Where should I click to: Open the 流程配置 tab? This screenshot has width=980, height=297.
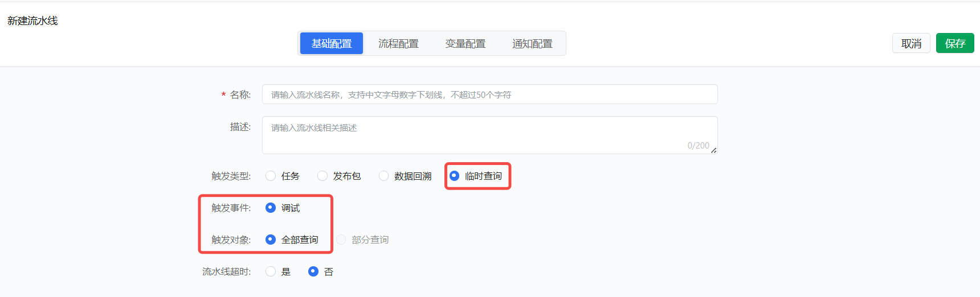398,43
